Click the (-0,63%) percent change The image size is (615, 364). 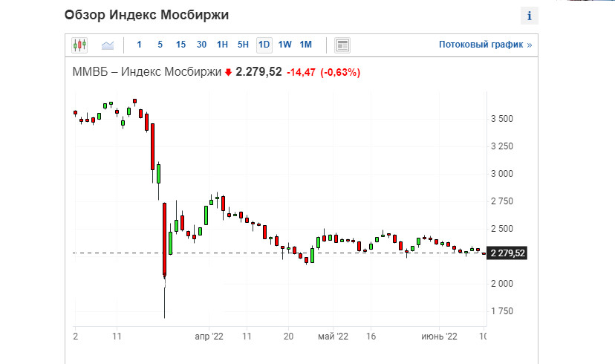coord(340,72)
